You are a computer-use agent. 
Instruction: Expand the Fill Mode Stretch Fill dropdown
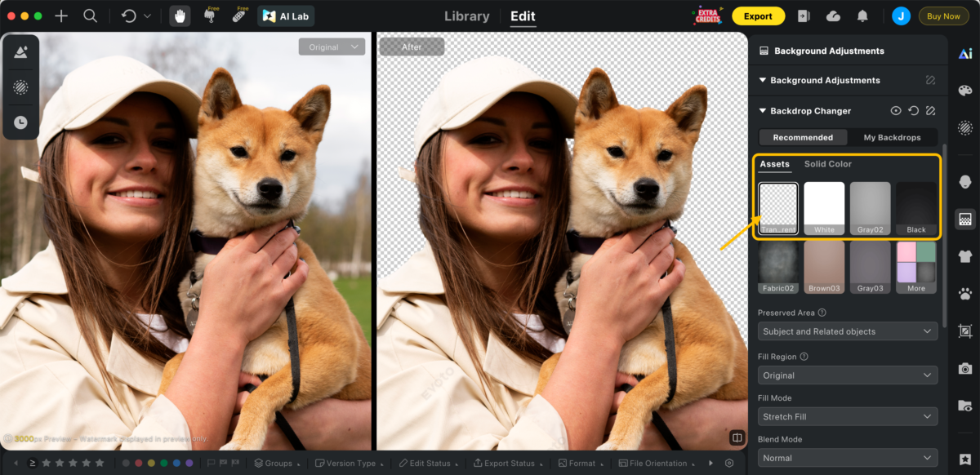tap(847, 416)
